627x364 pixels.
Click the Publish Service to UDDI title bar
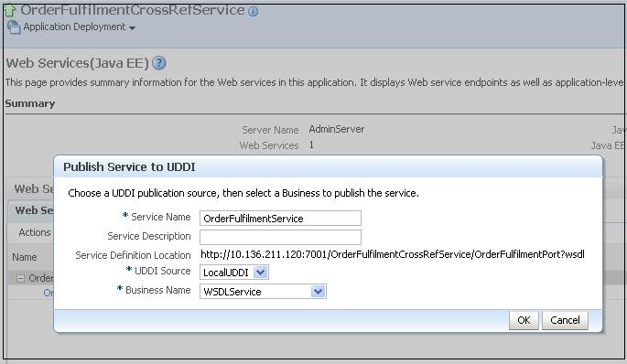pos(328,166)
